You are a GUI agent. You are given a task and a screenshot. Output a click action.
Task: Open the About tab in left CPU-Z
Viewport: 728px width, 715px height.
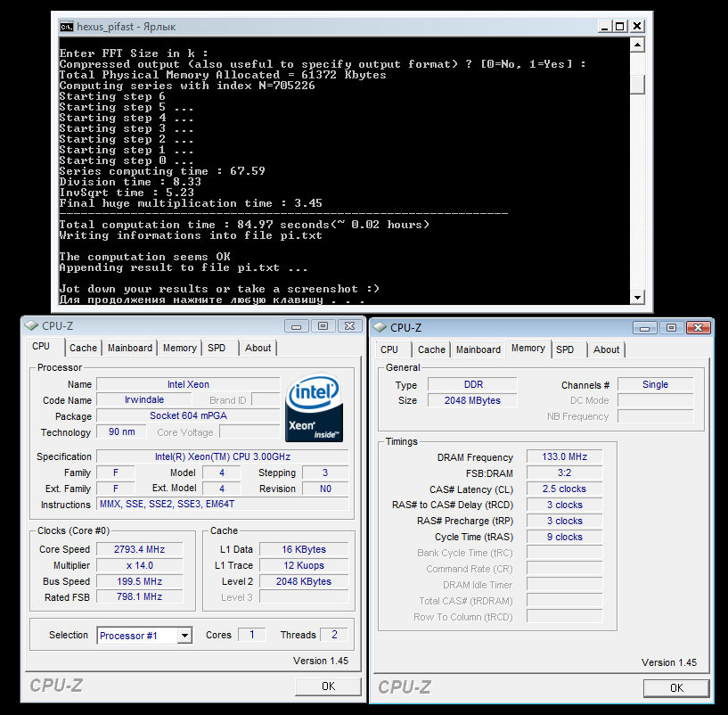pyautogui.click(x=258, y=348)
